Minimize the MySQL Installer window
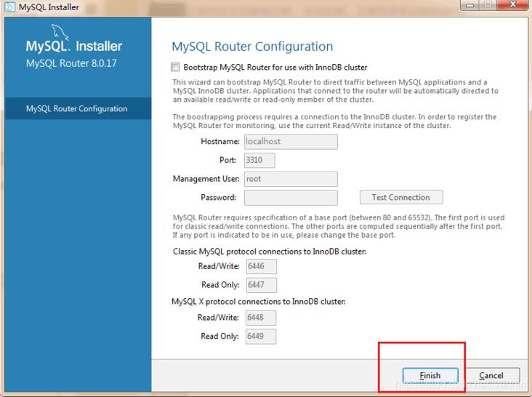Image resolution: width=532 pixels, height=397 pixels. click(469, 5)
